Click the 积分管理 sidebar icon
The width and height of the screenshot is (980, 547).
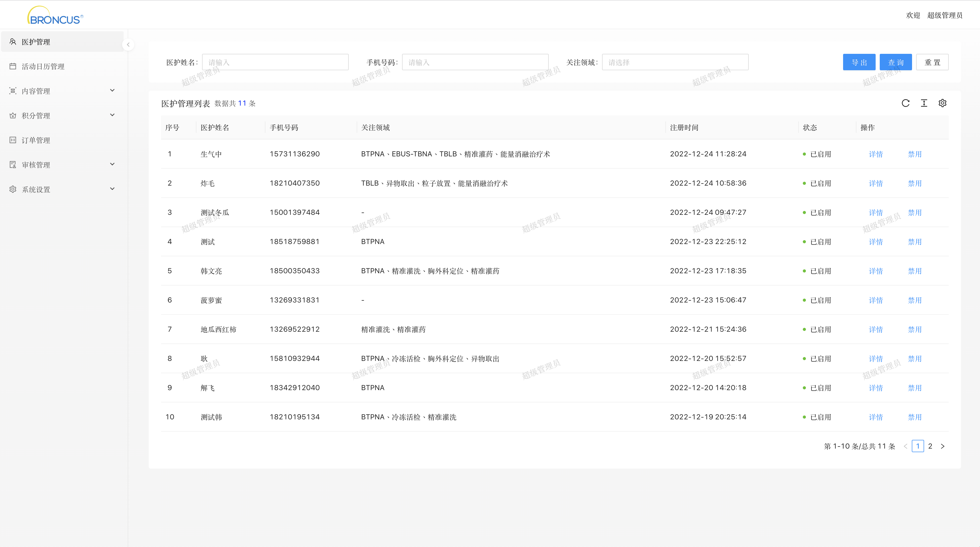(x=13, y=115)
